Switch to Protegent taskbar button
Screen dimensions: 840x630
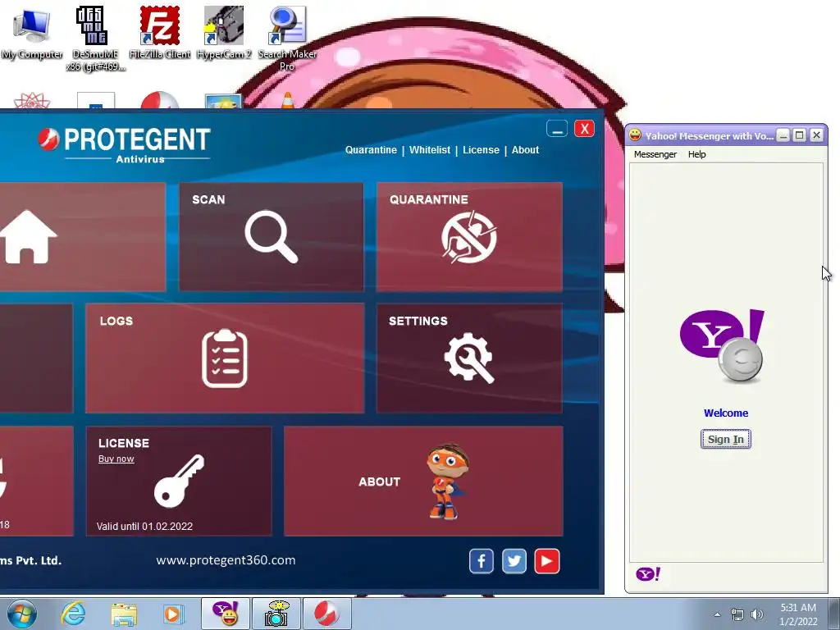click(x=327, y=614)
